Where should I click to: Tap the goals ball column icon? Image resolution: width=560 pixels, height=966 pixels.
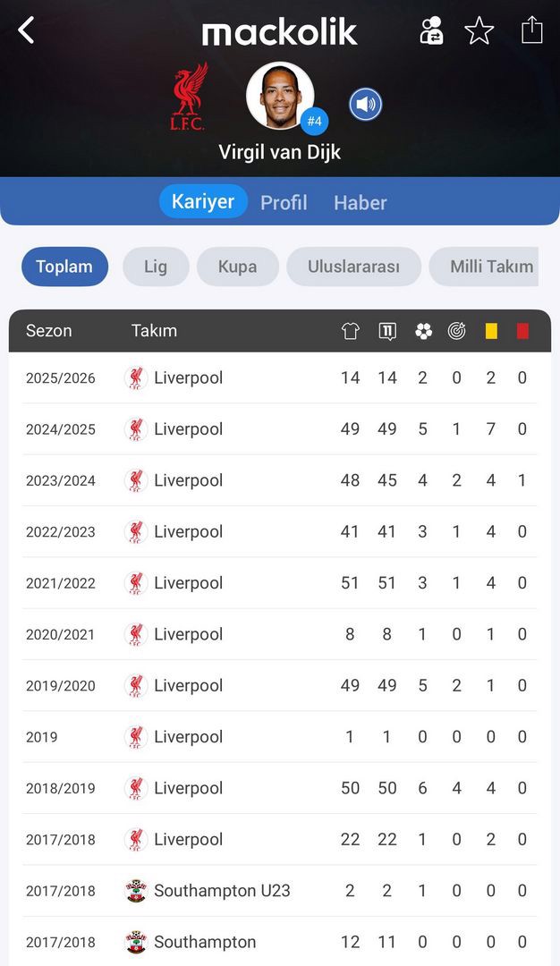coord(423,331)
